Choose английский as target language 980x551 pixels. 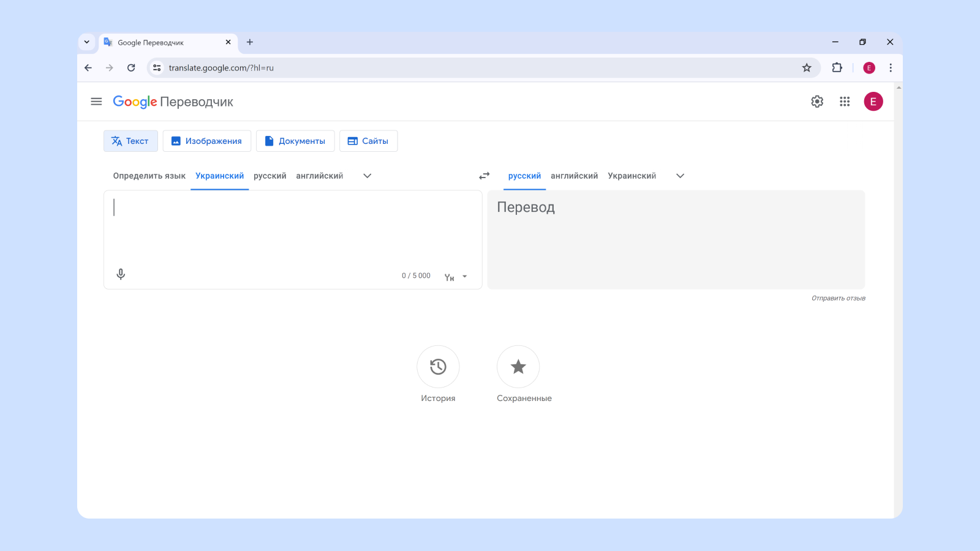pyautogui.click(x=574, y=176)
